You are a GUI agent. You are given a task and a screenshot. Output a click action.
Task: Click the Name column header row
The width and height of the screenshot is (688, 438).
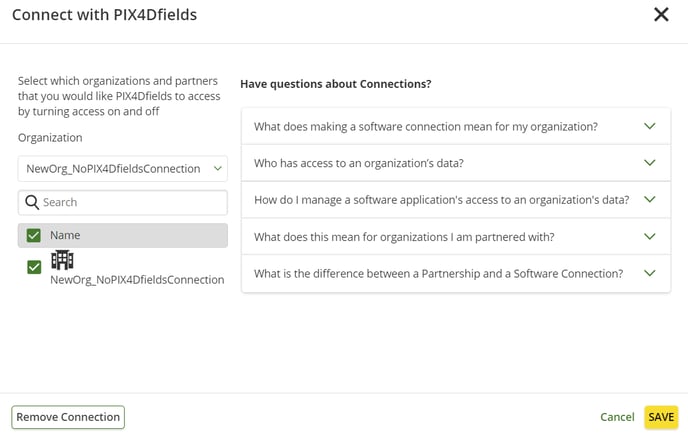coord(130,235)
